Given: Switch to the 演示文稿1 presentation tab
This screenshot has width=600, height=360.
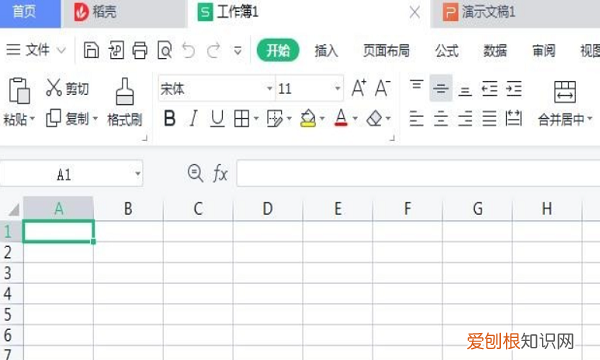Looking at the screenshot, I should click(515, 13).
